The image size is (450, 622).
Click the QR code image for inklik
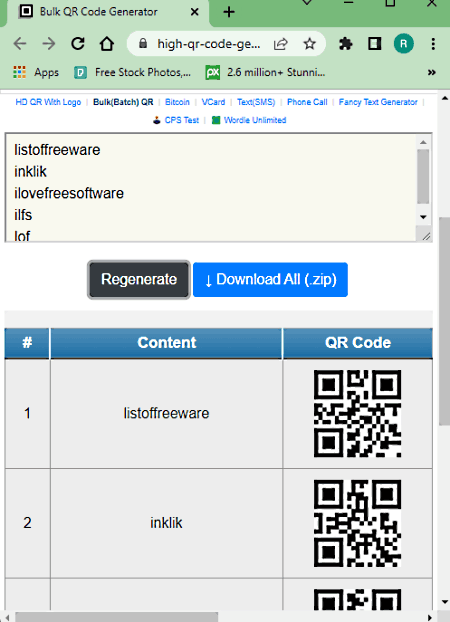(x=357, y=523)
